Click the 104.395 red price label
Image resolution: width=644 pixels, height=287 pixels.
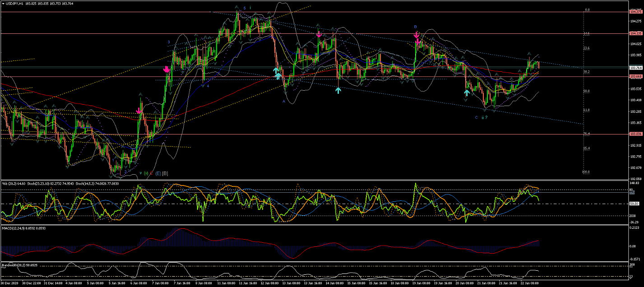click(x=636, y=12)
